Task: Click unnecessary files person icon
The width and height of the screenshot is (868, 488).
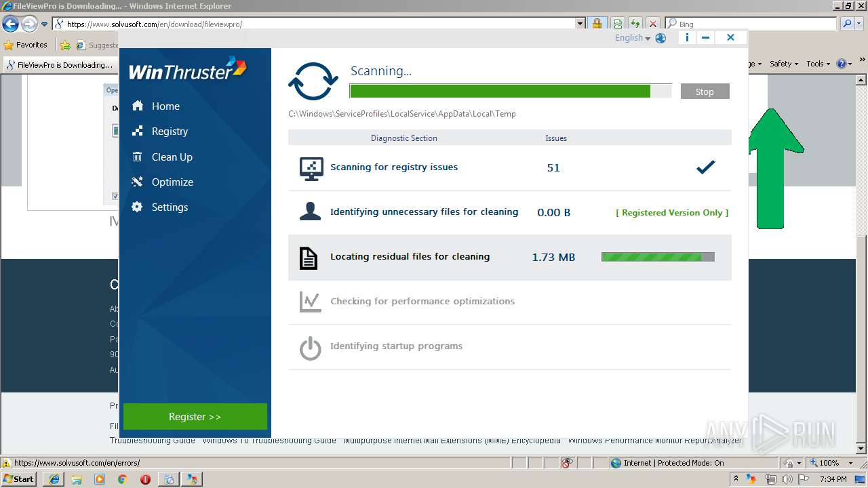Action: point(310,211)
